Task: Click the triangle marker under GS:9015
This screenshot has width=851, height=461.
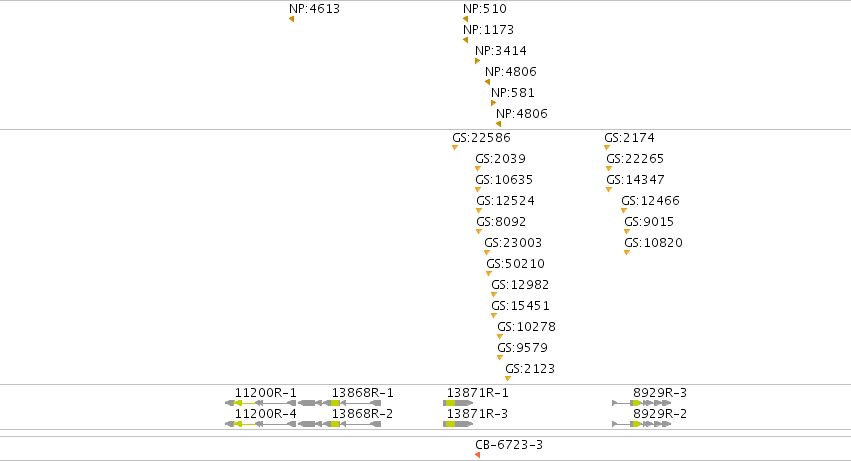Action: point(627,232)
